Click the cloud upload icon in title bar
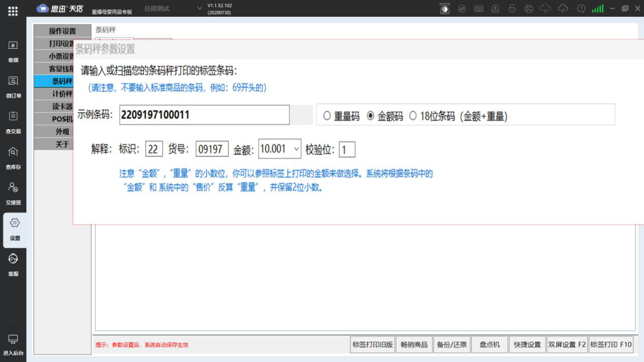Viewport: 644px width, 362px height. coord(563,9)
